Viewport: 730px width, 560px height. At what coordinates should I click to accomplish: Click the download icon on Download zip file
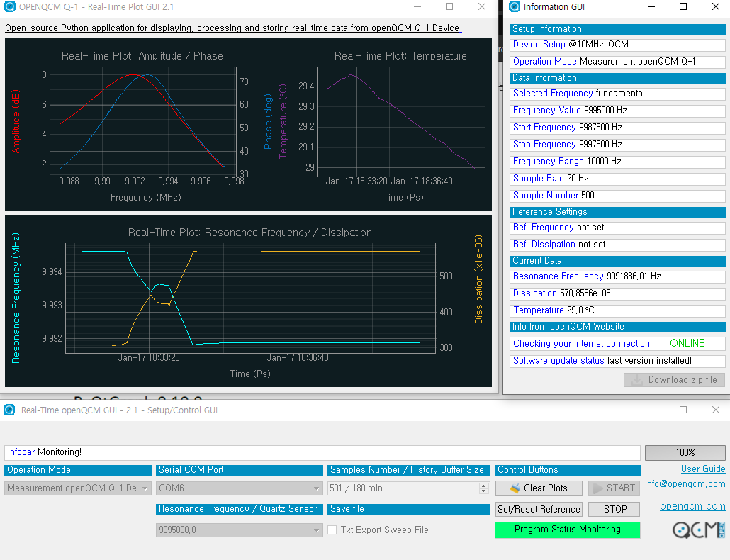pos(636,380)
